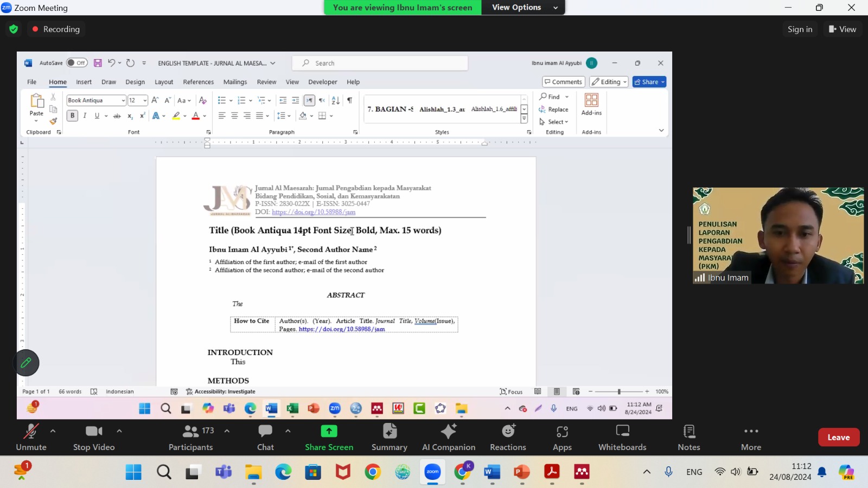Open the Chat panel

265,437
